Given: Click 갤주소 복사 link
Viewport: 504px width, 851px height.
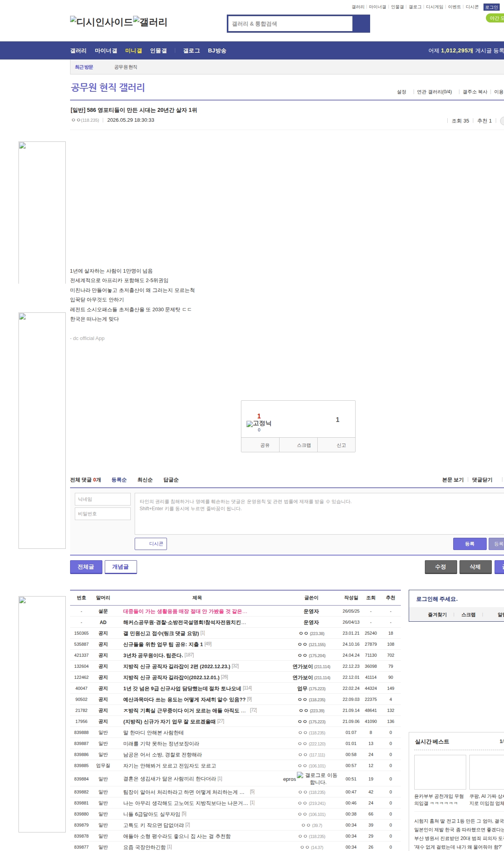Looking at the screenshot, I should 475,92.
